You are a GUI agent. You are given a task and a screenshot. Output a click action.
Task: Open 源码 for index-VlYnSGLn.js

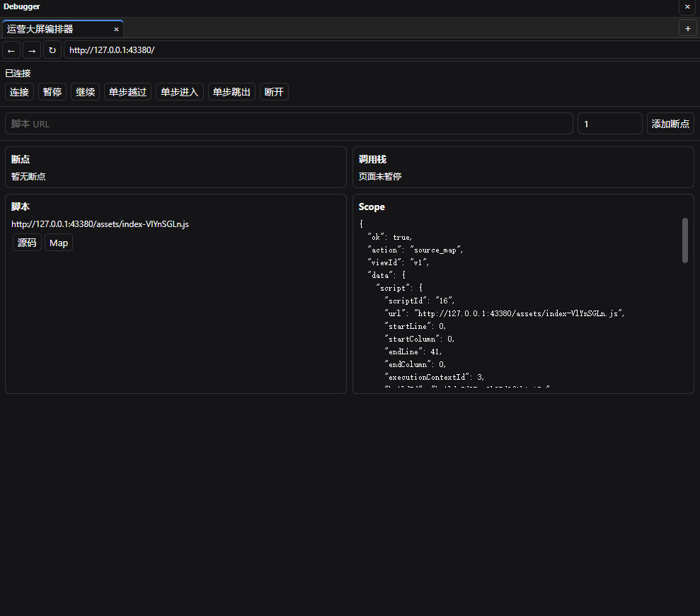pyautogui.click(x=27, y=243)
